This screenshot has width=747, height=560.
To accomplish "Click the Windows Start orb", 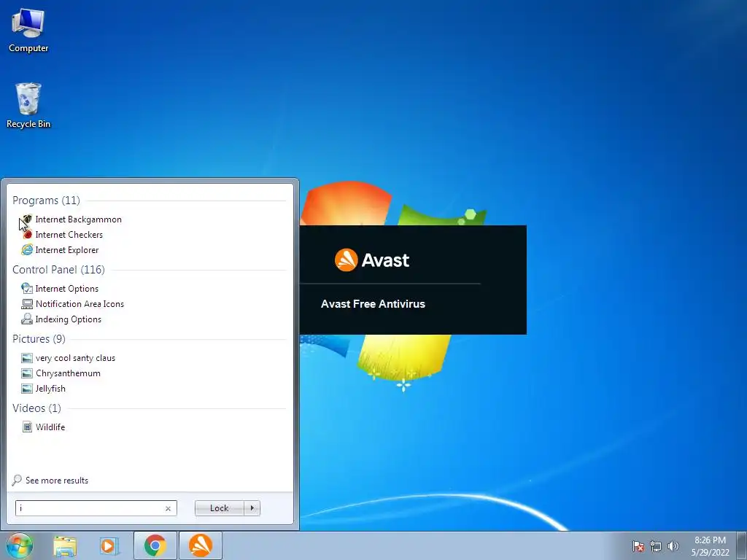I will tap(18, 545).
